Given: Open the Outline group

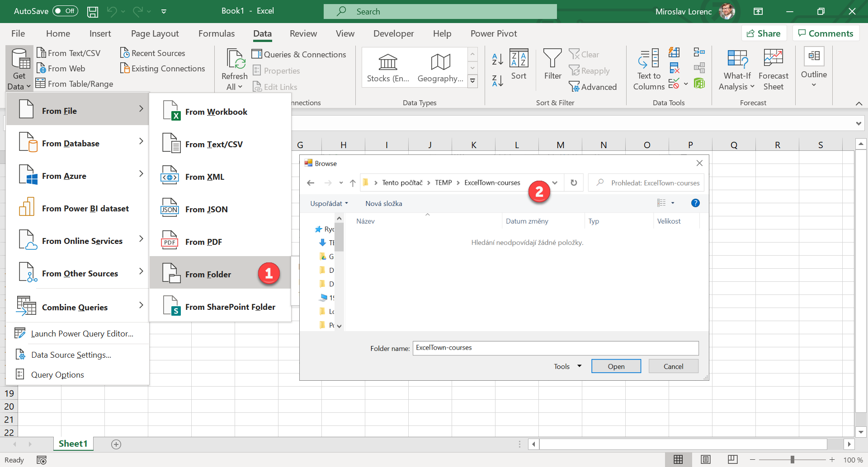Looking at the screenshot, I should (x=814, y=68).
